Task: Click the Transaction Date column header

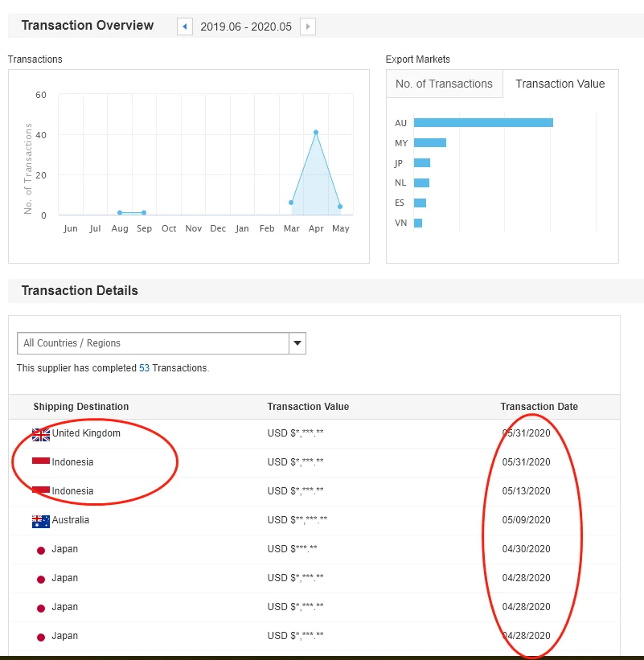Action: pos(539,407)
